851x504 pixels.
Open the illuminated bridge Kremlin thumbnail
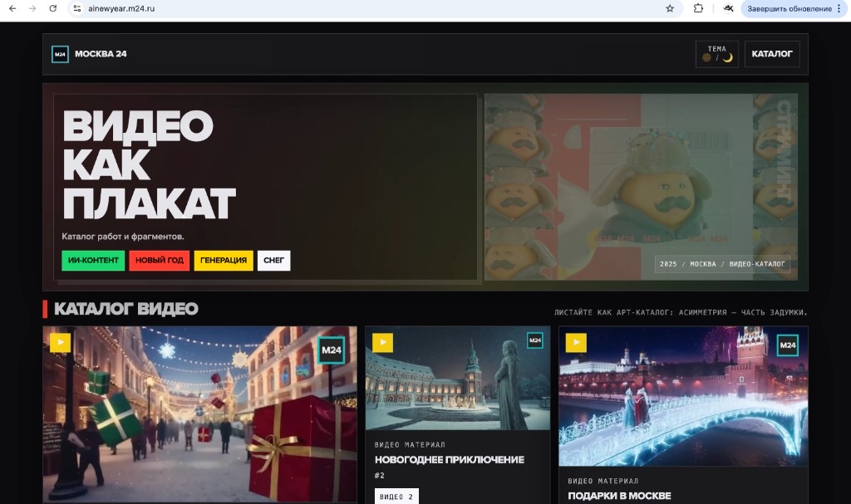click(683, 396)
